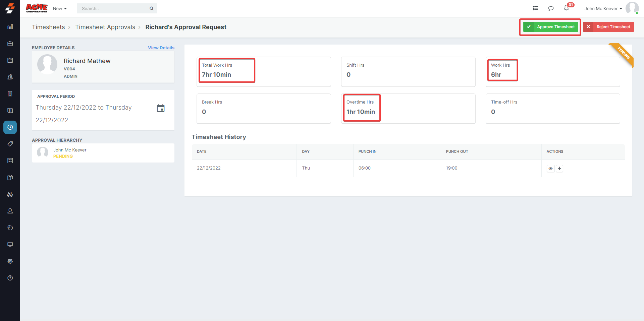This screenshot has height=321, width=644.
Task: Open the settings gear in sidebar
Action: tap(10, 261)
